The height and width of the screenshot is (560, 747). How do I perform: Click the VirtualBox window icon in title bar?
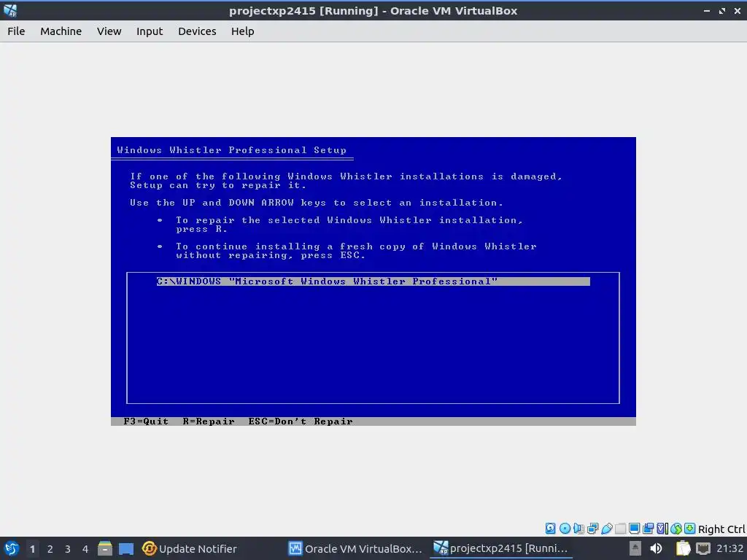[x=10, y=10]
